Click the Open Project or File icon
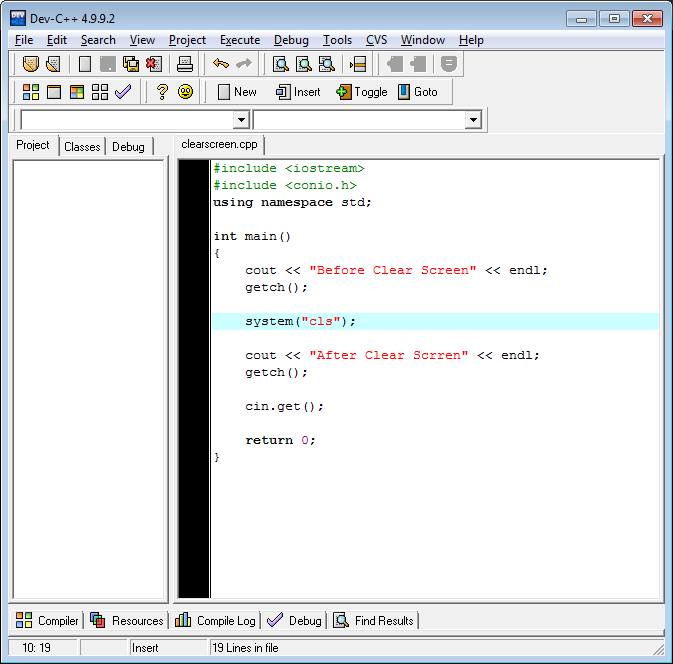 click(30, 64)
